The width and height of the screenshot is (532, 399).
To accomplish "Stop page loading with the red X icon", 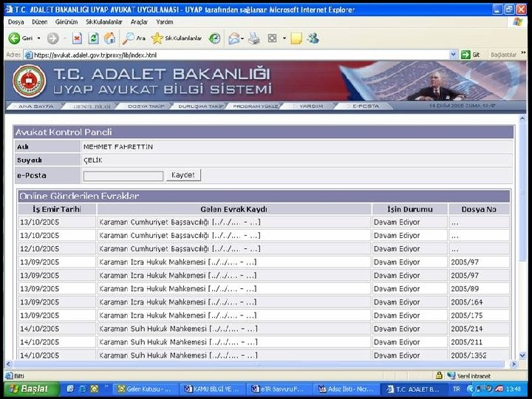I will tap(77, 38).
